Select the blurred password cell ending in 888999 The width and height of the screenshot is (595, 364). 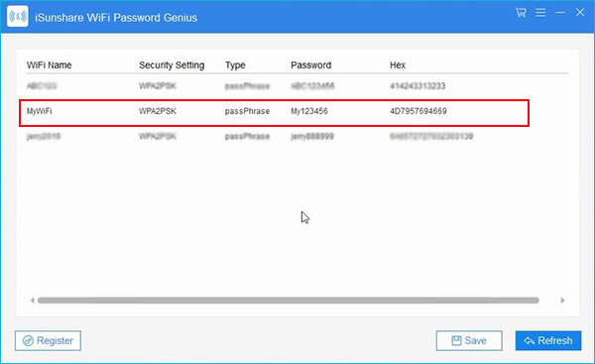point(312,136)
